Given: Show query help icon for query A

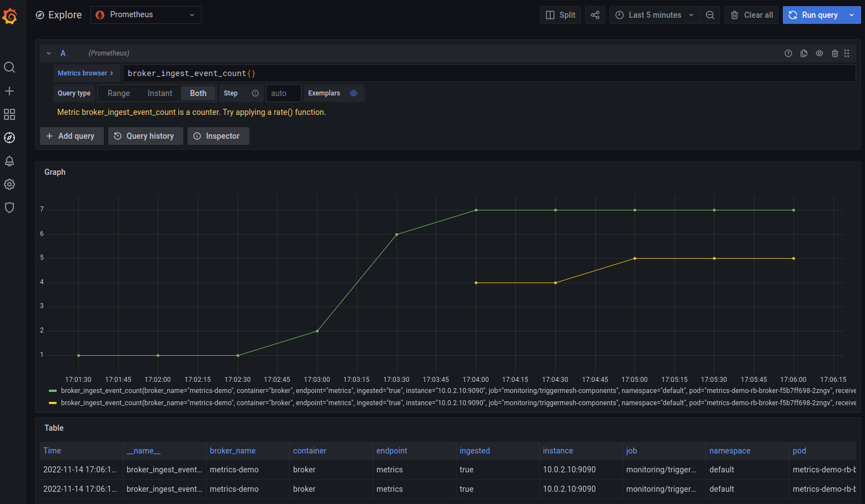Looking at the screenshot, I should tap(788, 53).
